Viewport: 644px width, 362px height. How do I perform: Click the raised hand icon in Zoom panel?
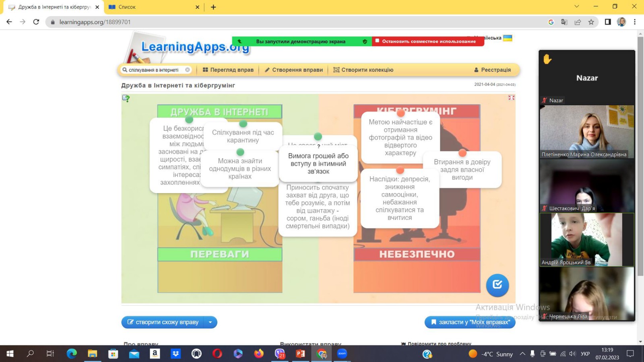click(x=547, y=59)
